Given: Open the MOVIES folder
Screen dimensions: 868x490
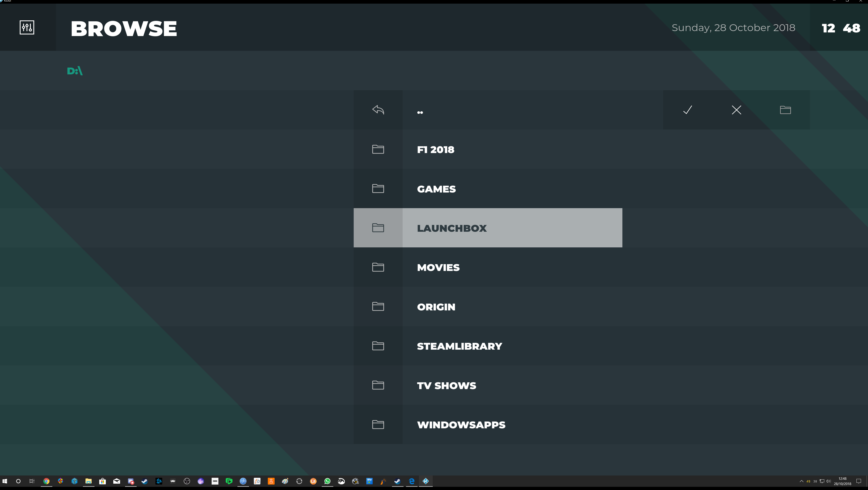Looking at the screenshot, I should click(x=488, y=267).
